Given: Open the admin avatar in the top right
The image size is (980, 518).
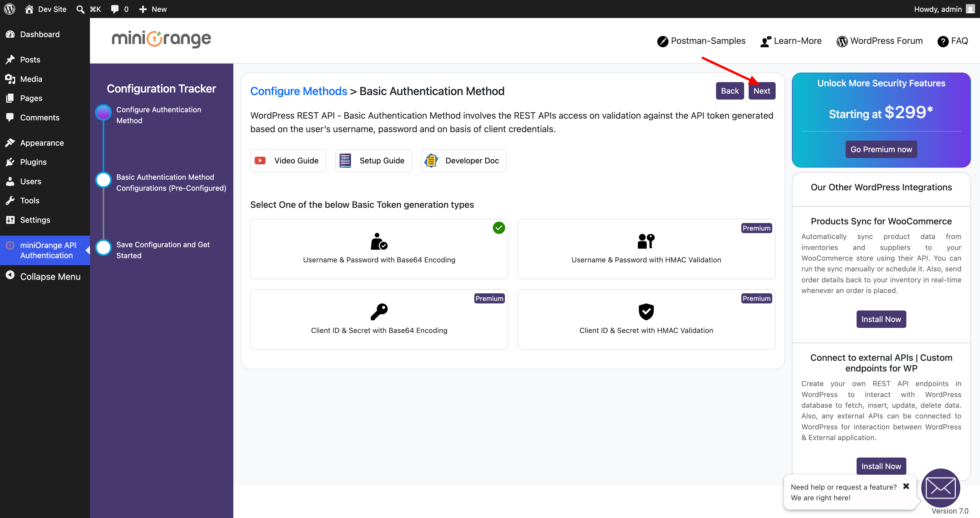Looking at the screenshot, I should pos(970,9).
